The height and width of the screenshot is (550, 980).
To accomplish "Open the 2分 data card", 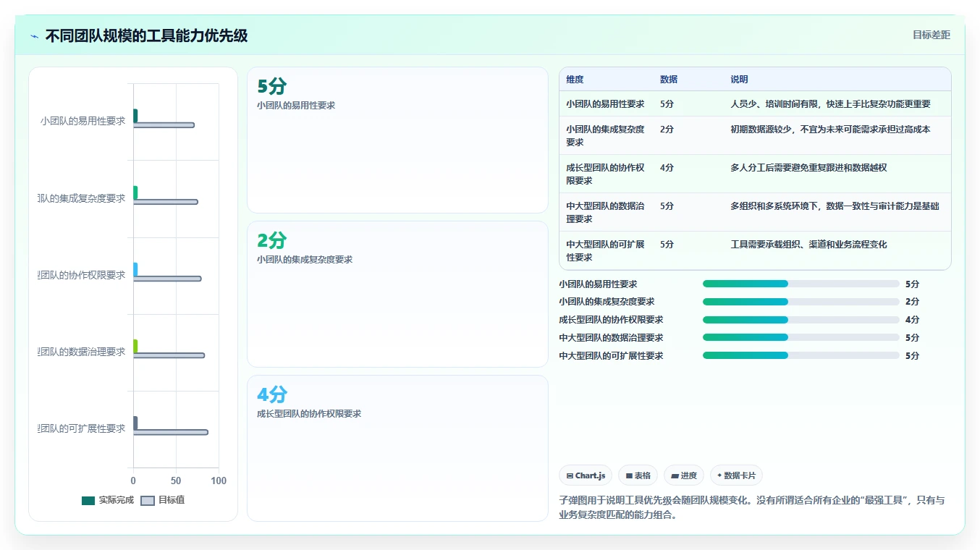I will pos(397,294).
